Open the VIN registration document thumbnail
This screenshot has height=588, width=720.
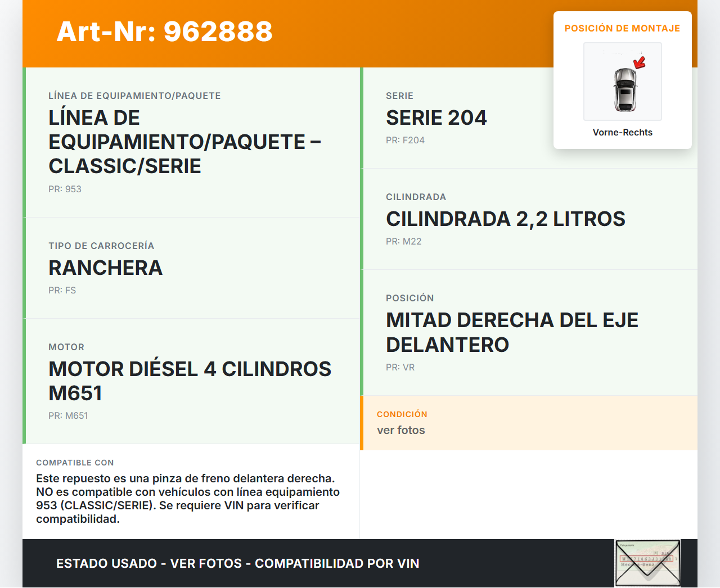click(647, 563)
